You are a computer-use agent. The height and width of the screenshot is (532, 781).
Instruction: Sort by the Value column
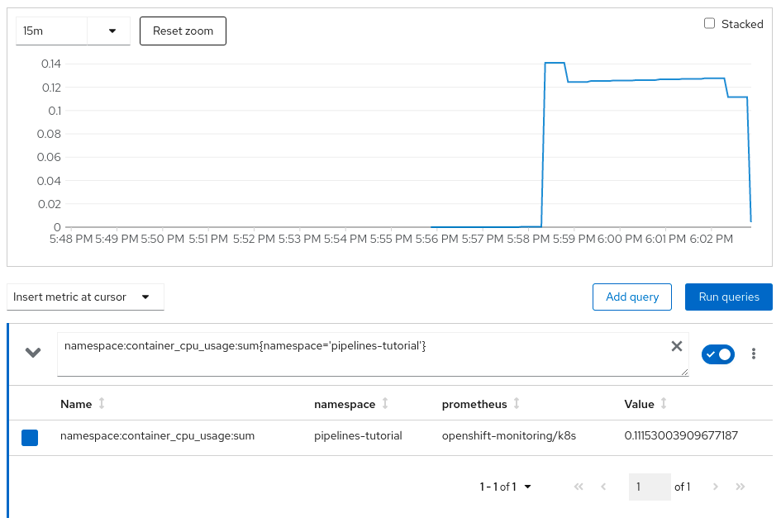coord(664,404)
